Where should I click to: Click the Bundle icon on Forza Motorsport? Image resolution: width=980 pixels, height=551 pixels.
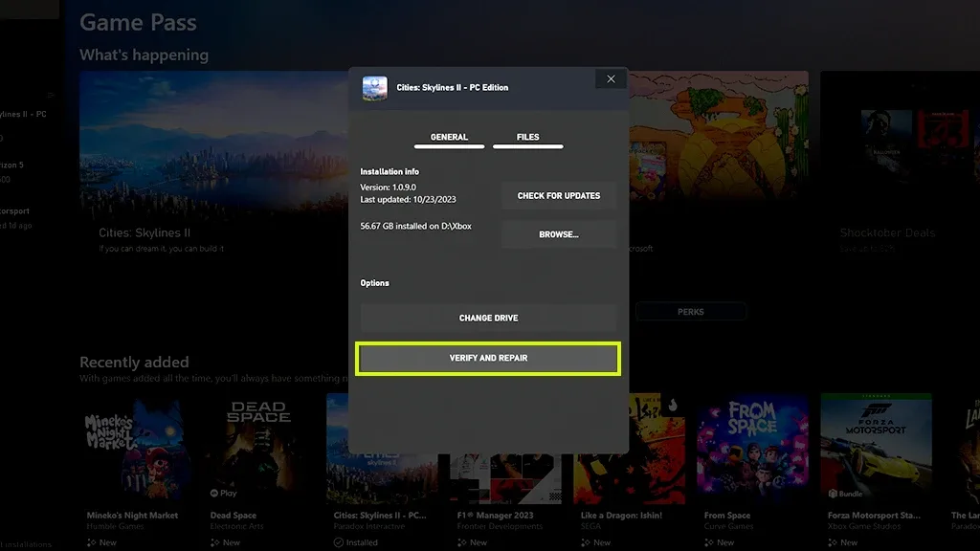(833, 494)
